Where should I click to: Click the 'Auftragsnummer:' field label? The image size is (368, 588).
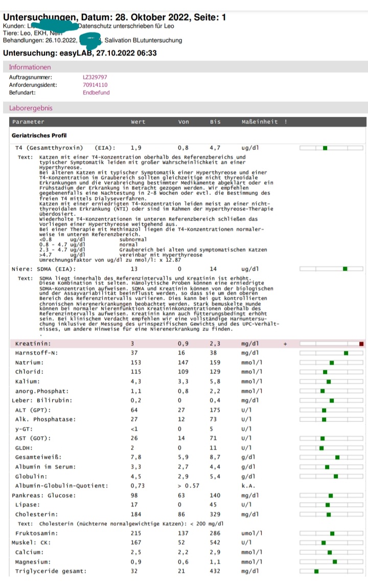click(31, 77)
